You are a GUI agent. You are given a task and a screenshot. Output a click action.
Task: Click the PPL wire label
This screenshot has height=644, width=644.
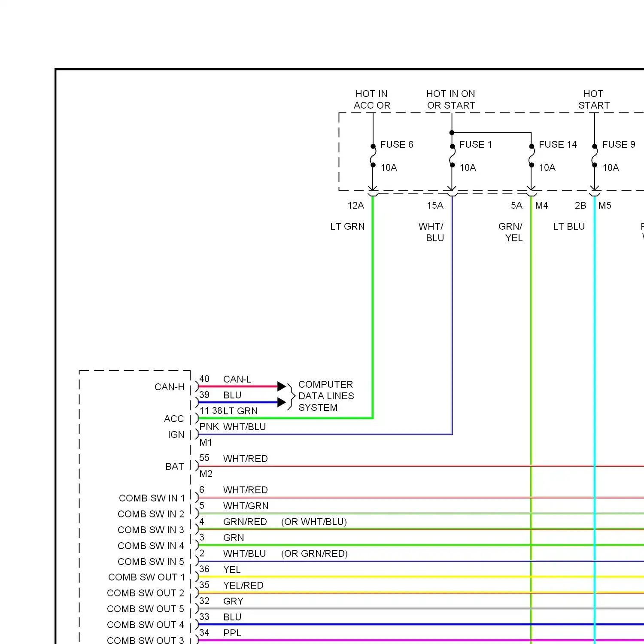click(x=232, y=633)
